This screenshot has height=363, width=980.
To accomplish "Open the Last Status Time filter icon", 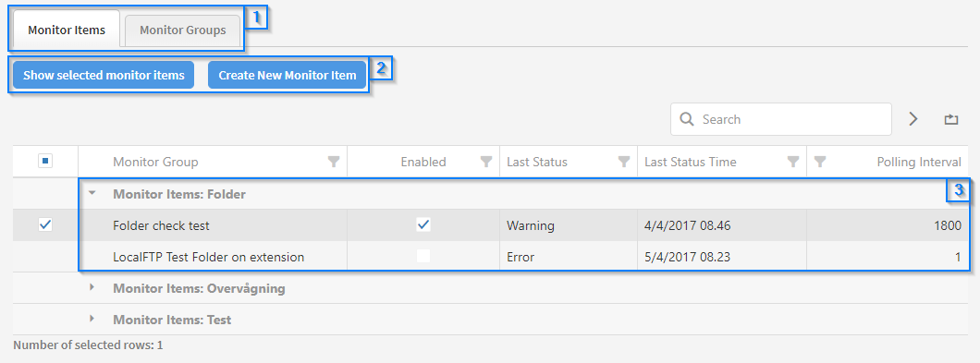I will pos(793,162).
